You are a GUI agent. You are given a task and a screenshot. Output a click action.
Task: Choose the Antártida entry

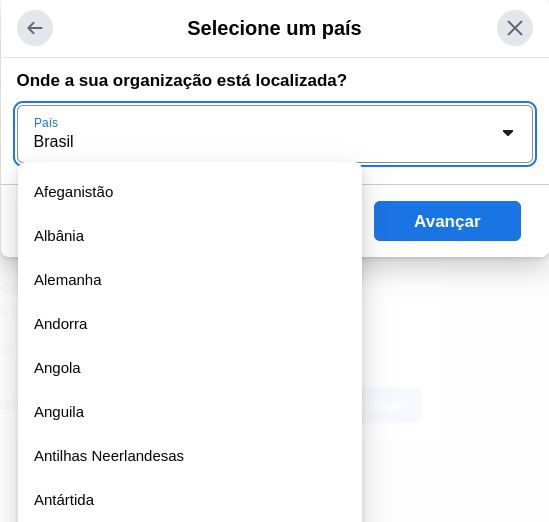click(x=190, y=500)
